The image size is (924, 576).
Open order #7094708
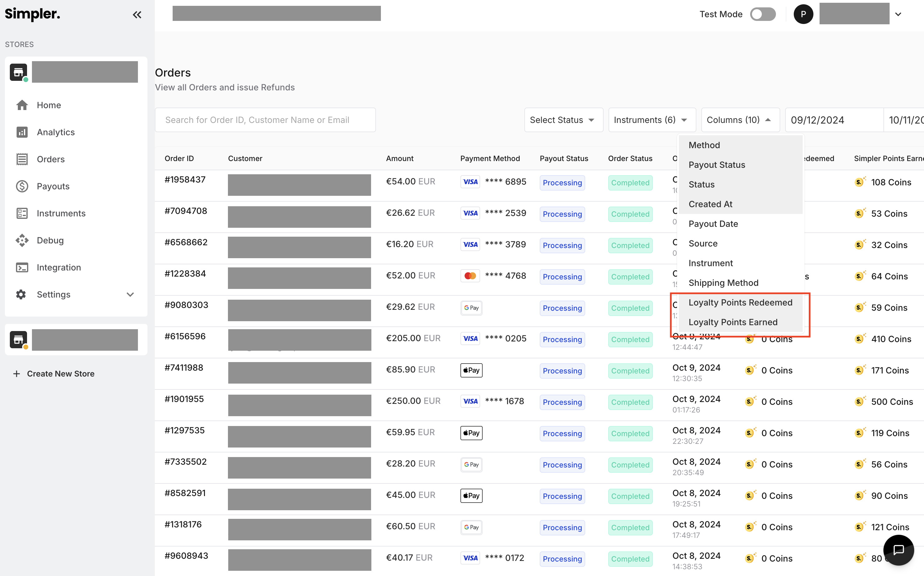pyautogui.click(x=186, y=211)
